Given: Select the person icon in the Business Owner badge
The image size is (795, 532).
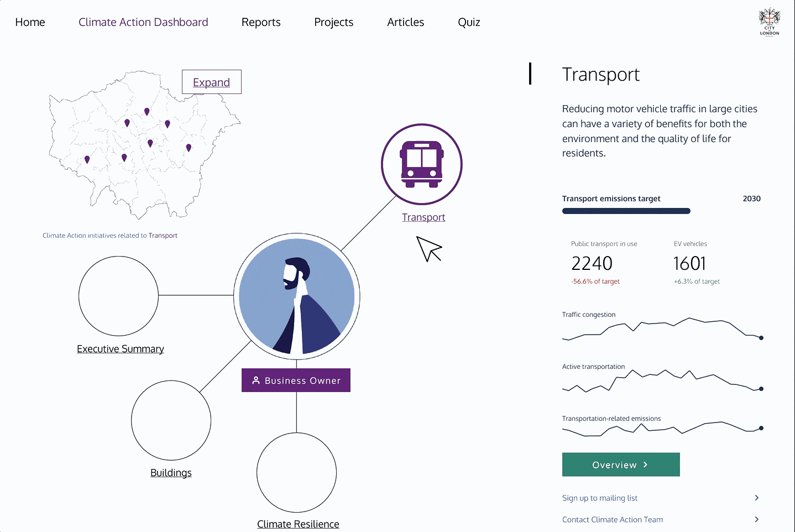Looking at the screenshot, I should [255, 380].
